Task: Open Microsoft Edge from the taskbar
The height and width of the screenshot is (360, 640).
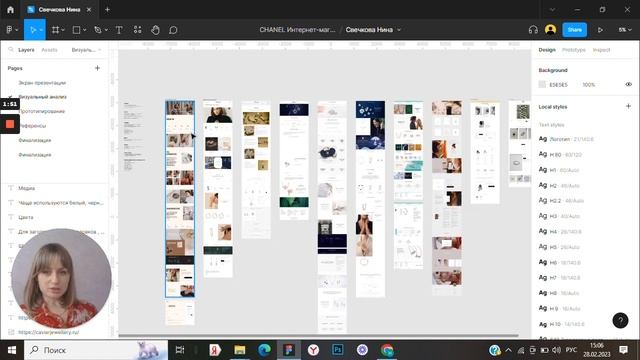Action: pos(264,350)
